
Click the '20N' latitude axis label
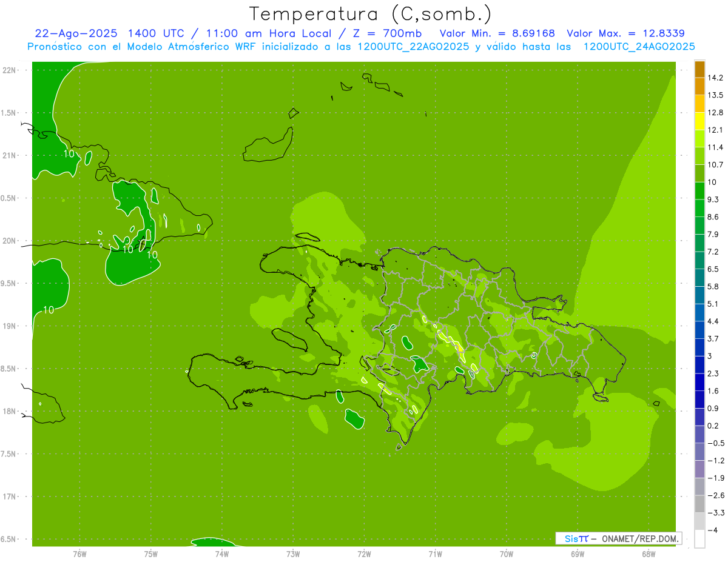click(x=10, y=241)
